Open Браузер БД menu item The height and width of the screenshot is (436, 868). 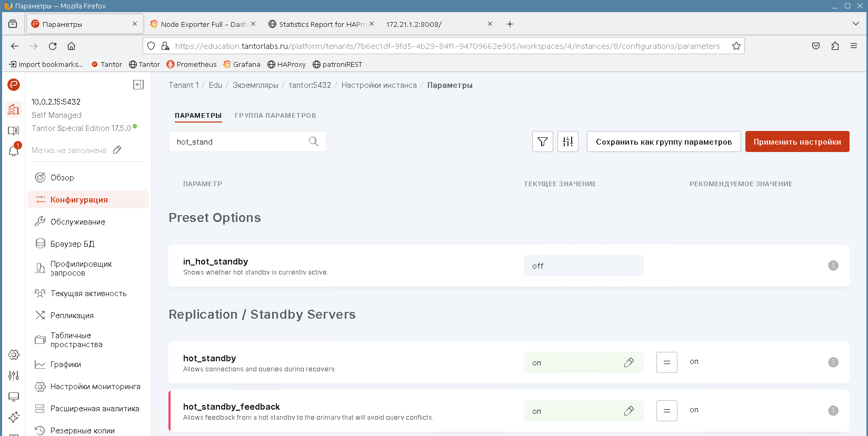(x=72, y=244)
